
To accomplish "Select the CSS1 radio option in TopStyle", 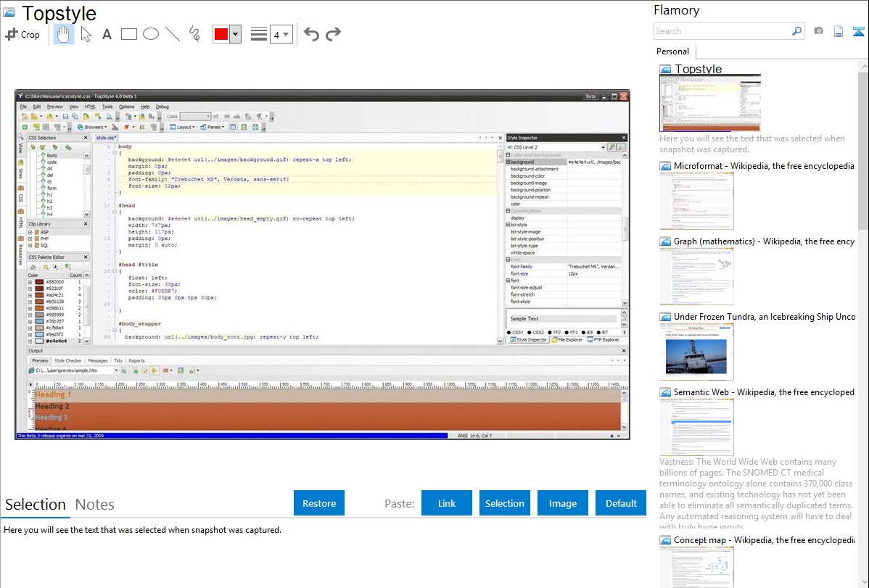I will (515, 333).
